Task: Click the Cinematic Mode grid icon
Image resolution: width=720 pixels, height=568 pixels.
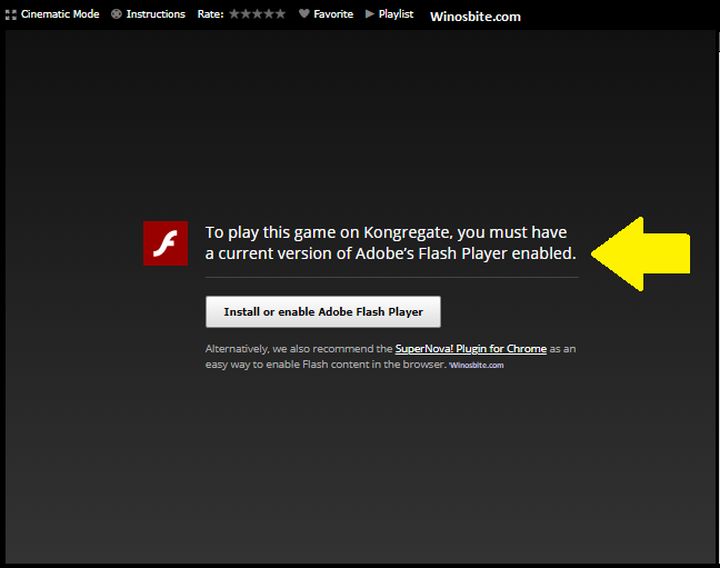Action: pos(11,15)
